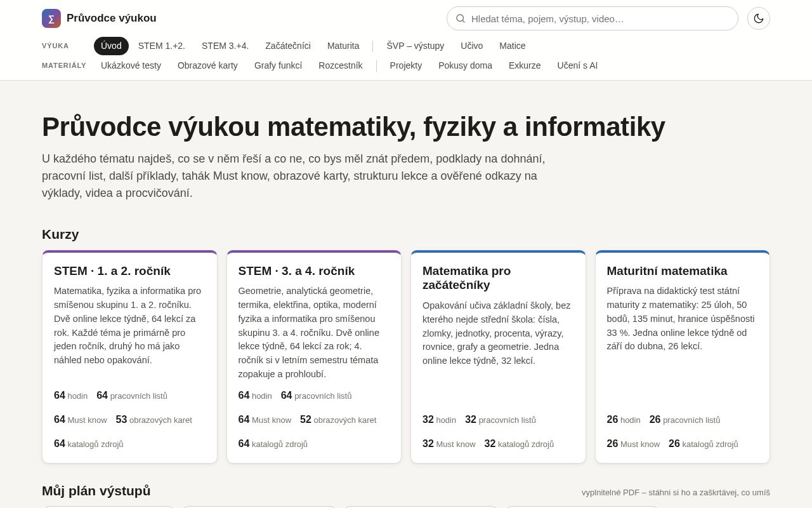
Task: Go to Grafy funkcí
Action: (278, 65)
